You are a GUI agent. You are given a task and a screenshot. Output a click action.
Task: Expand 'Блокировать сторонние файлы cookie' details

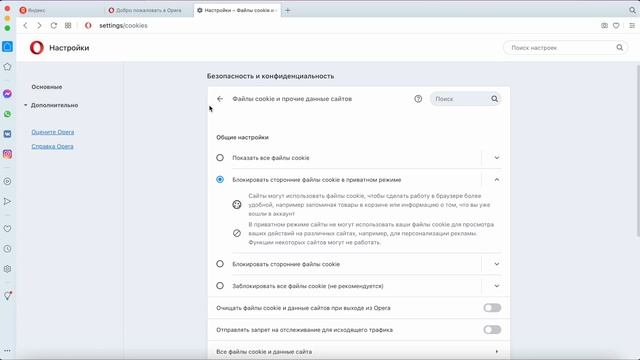(x=497, y=264)
